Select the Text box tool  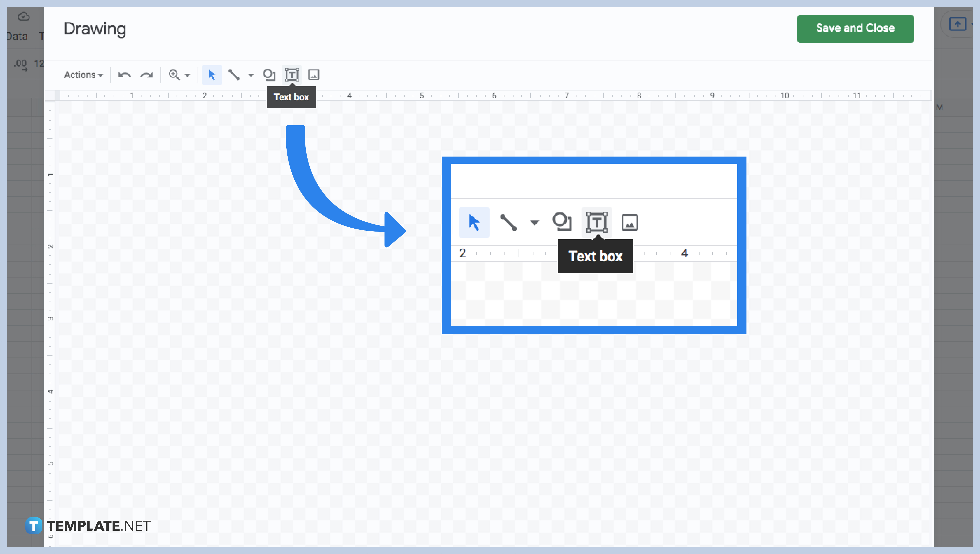(292, 75)
